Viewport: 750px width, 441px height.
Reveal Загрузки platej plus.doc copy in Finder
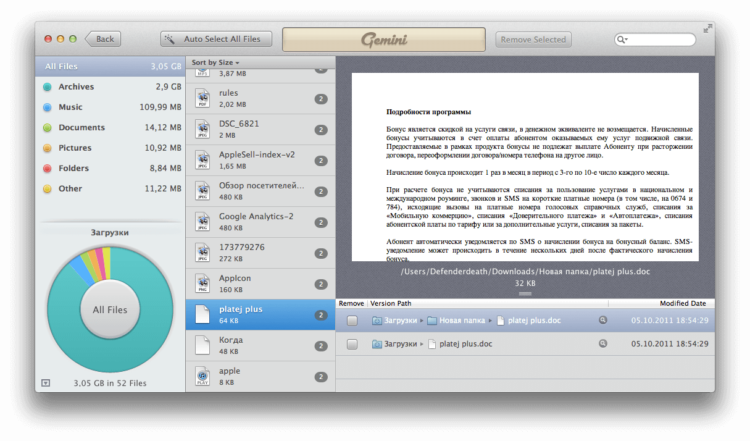pyautogui.click(x=603, y=343)
